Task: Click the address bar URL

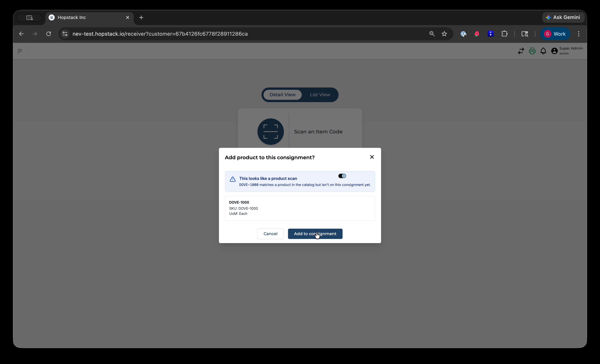Action: tap(160, 34)
